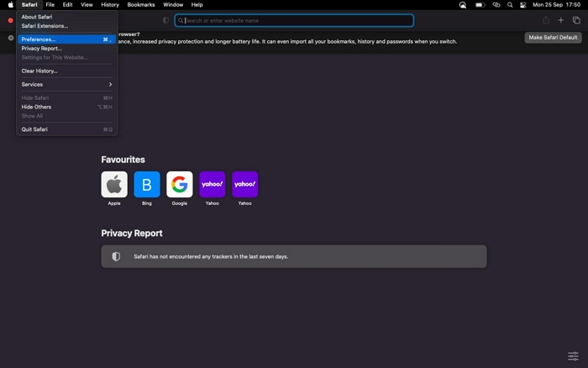Click the Privacy Report shield icon in toolbar
The height and width of the screenshot is (368, 588).
165,20
